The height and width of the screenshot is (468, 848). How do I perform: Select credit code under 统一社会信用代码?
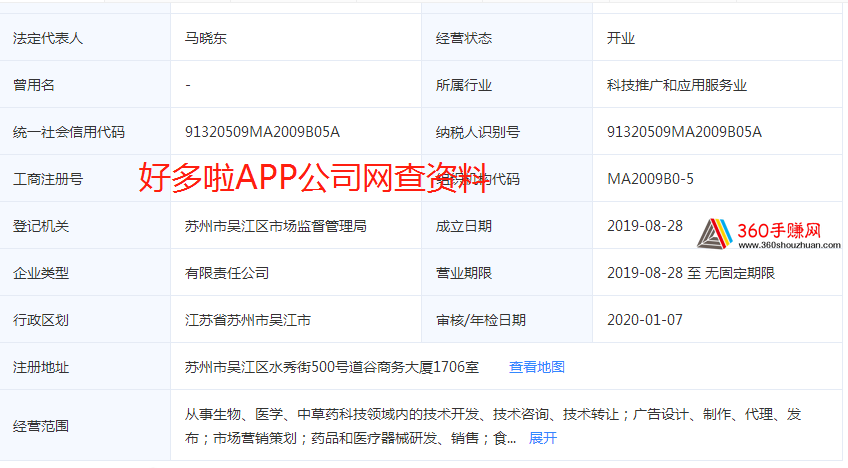[262, 132]
